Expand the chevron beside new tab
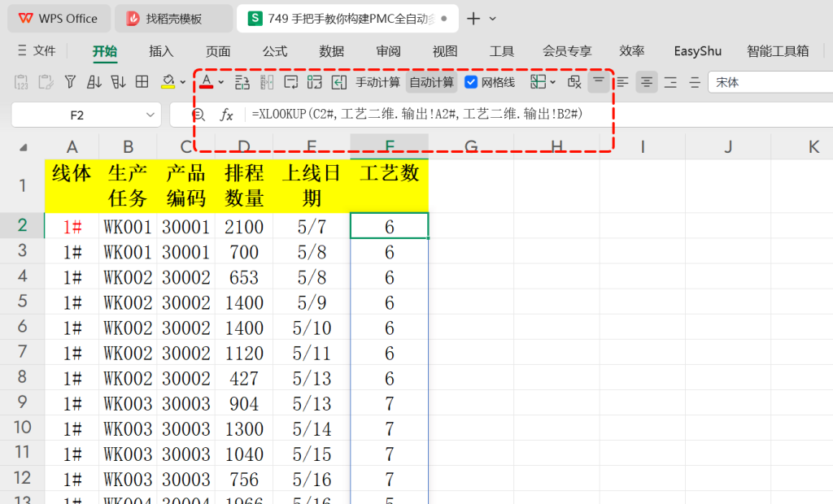This screenshot has width=833, height=504. pos(493,19)
